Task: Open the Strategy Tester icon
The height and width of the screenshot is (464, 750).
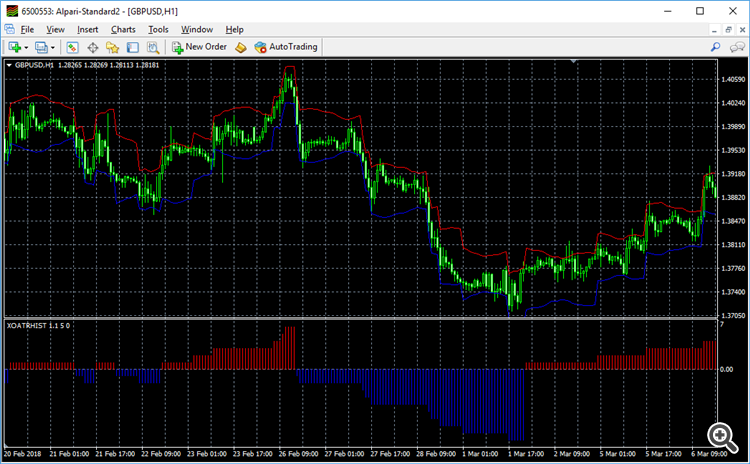Action: click(x=153, y=47)
